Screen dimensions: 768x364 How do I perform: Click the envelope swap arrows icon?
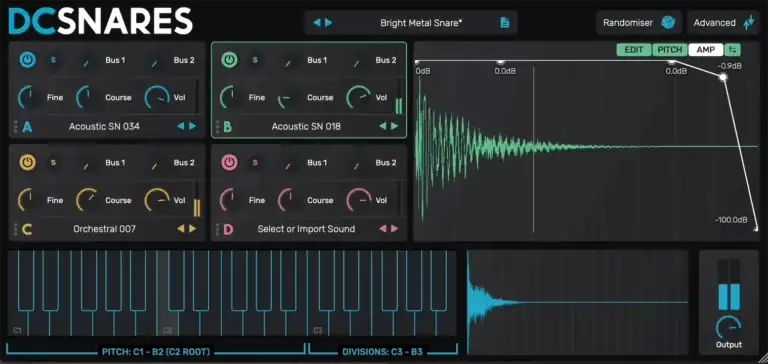coord(733,50)
